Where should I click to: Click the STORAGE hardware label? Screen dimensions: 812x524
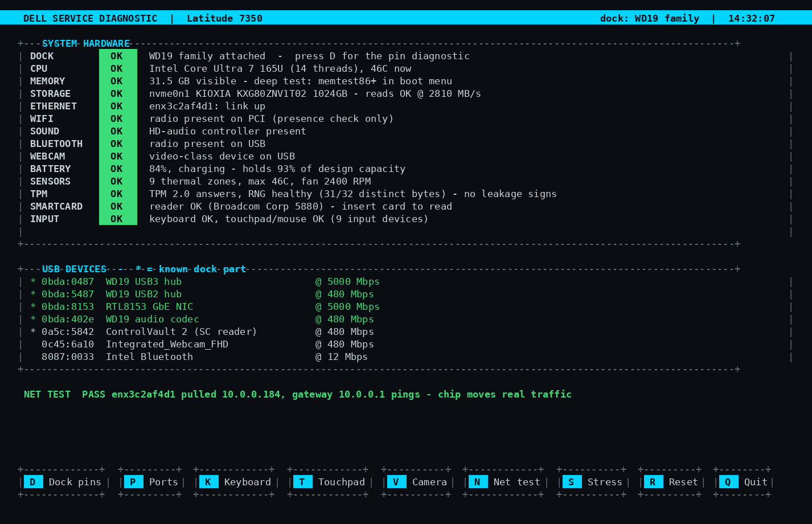pyautogui.click(x=51, y=93)
